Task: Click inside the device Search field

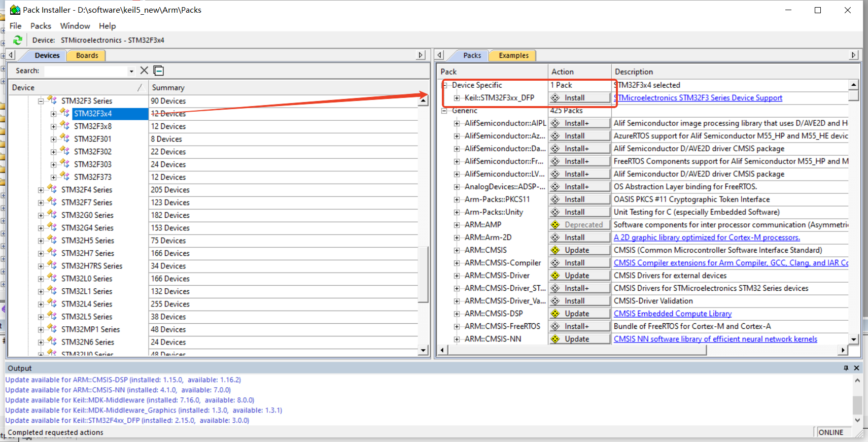Action: click(x=86, y=71)
